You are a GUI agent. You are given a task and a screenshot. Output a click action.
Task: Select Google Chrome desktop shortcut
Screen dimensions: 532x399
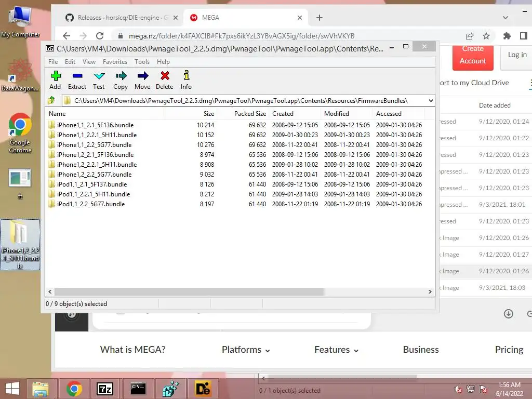[20, 133]
